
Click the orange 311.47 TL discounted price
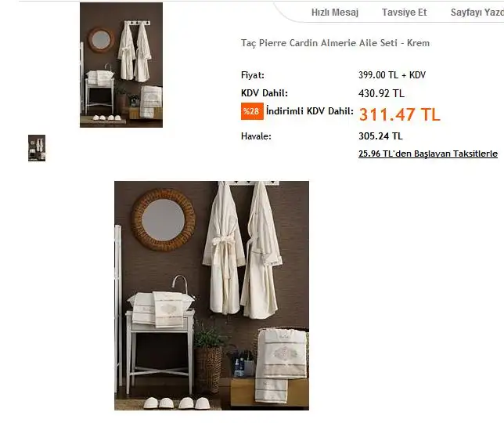click(400, 114)
